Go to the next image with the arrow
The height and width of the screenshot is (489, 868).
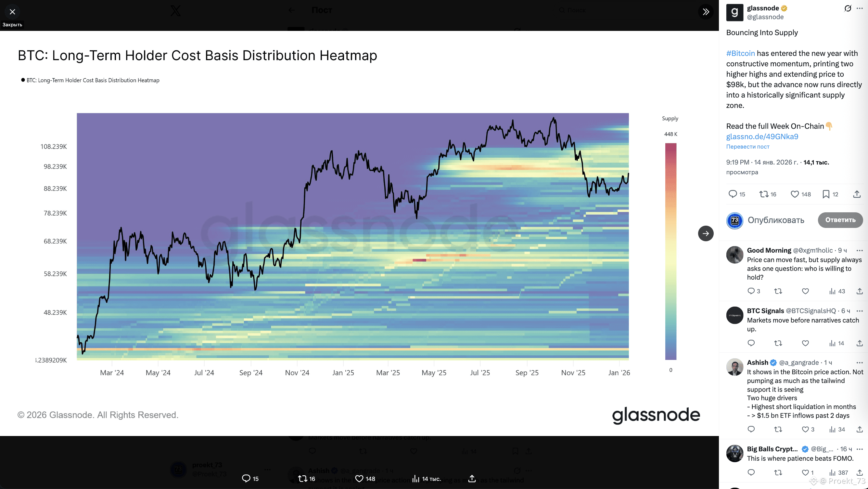pyautogui.click(x=706, y=233)
